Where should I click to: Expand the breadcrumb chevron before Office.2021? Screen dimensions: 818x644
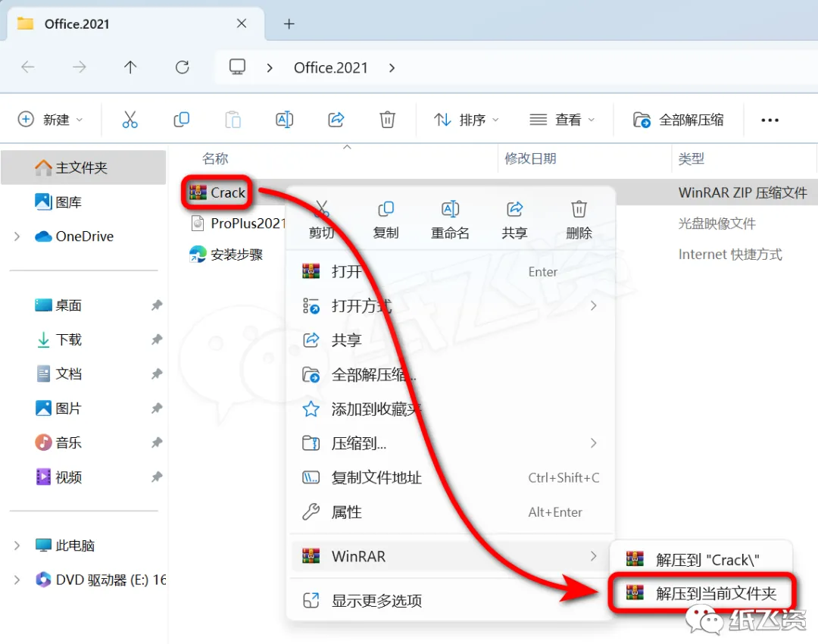coord(270,68)
